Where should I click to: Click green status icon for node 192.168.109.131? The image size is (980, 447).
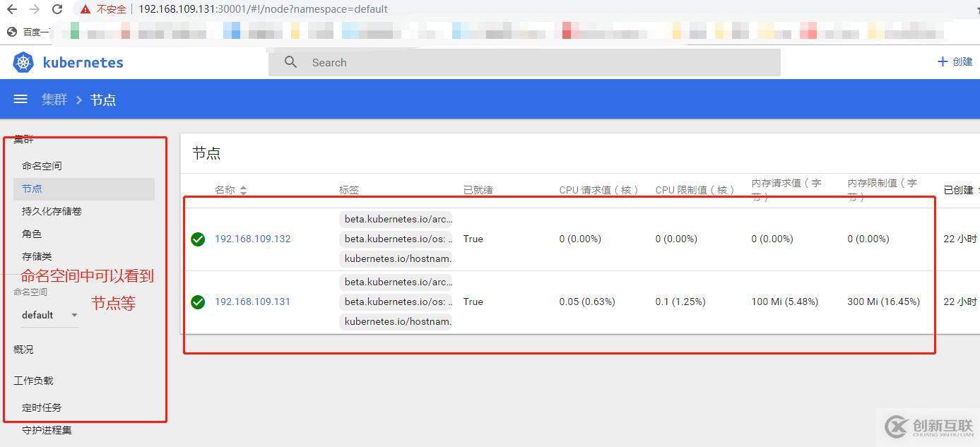(198, 302)
